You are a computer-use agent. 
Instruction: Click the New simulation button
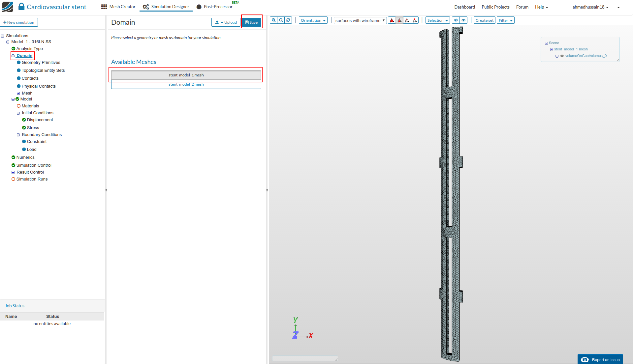[19, 22]
